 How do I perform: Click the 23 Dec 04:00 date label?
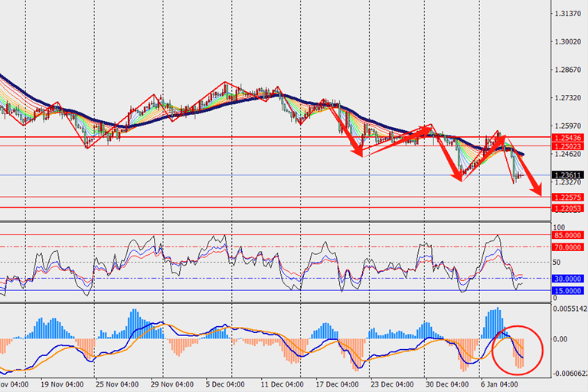click(x=392, y=384)
